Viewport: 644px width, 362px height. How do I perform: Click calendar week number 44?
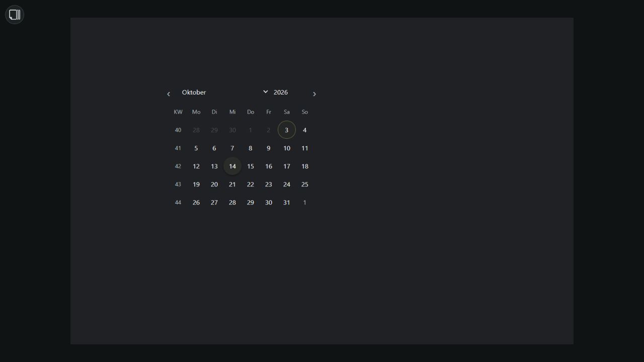tap(178, 203)
